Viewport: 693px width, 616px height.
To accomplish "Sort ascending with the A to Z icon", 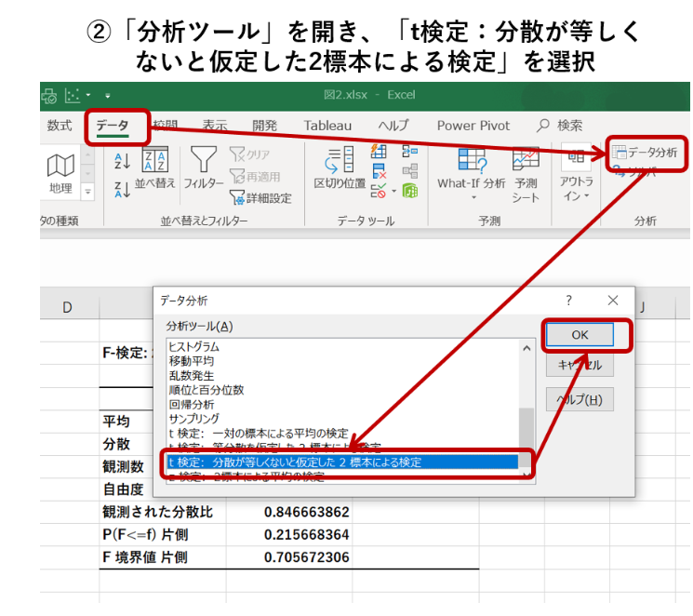I will point(122,162).
